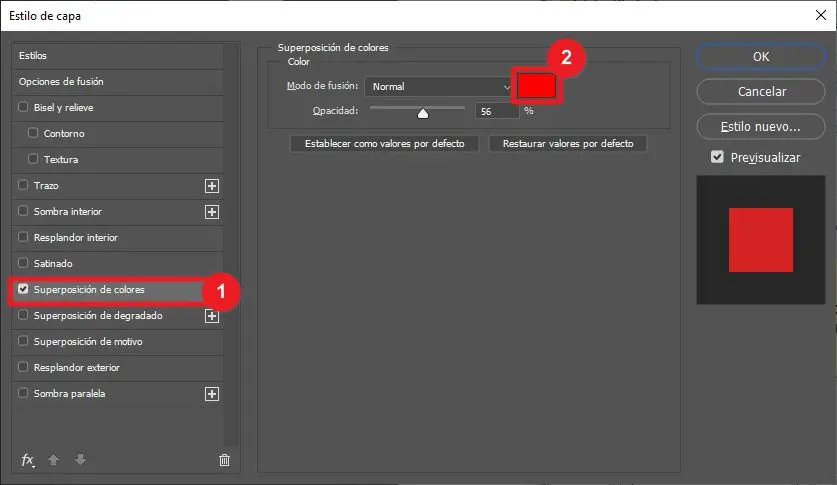Click the move effect up arrow

click(54, 460)
